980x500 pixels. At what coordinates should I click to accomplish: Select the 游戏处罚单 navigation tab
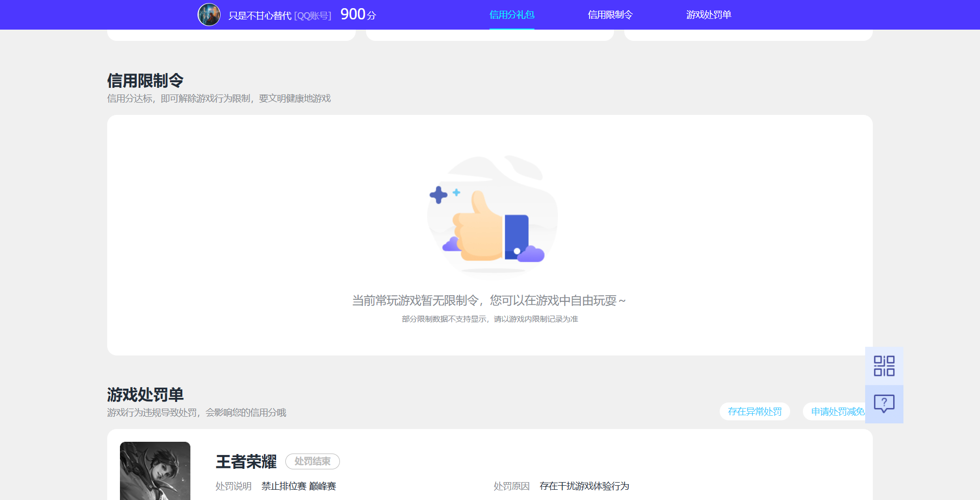[708, 15]
